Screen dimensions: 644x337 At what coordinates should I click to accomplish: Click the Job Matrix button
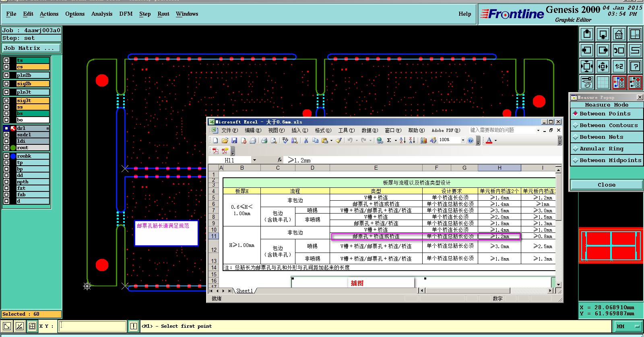click(31, 48)
